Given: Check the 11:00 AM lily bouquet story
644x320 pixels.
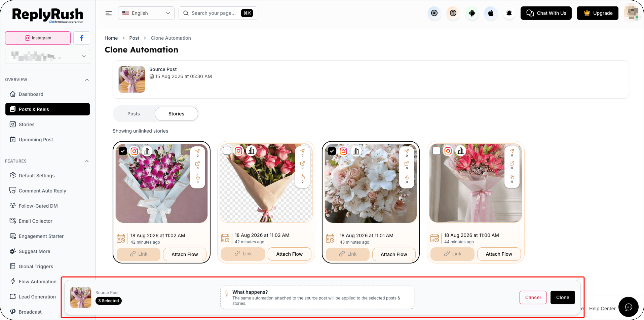Looking at the screenshot, I should coord(437,151).
